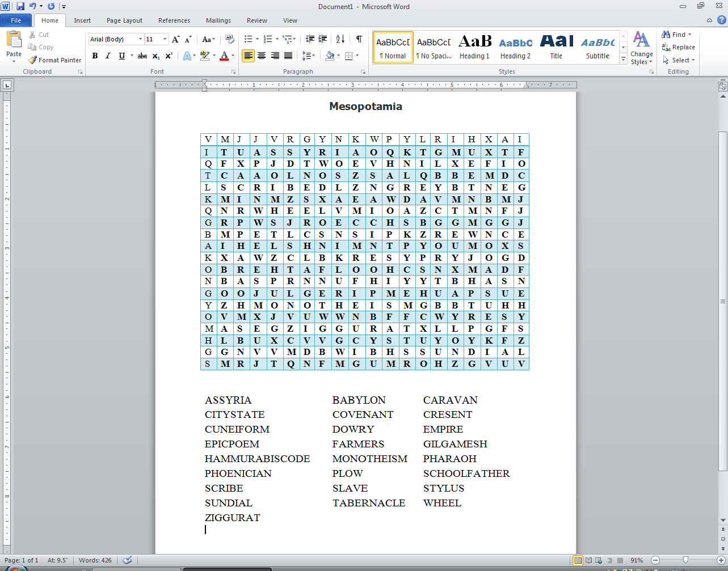The image size is (728, 571).
Task: Switch to Full Screen Reading view
Action: (589, 560)
